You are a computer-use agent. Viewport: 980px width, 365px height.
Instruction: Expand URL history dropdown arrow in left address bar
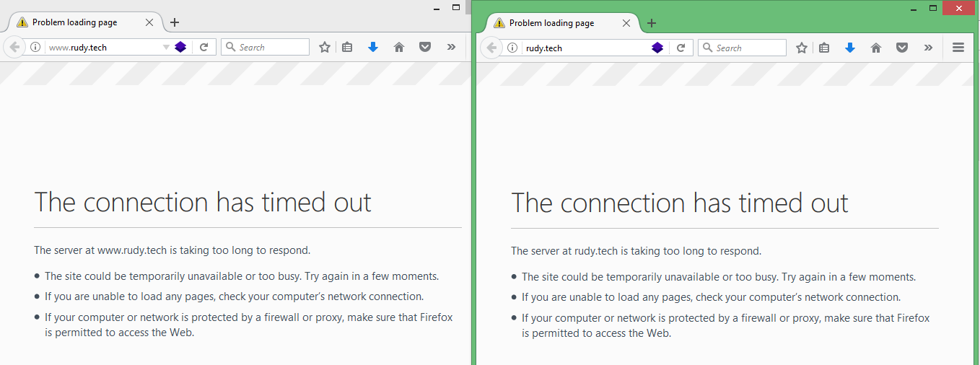(166, 47)
